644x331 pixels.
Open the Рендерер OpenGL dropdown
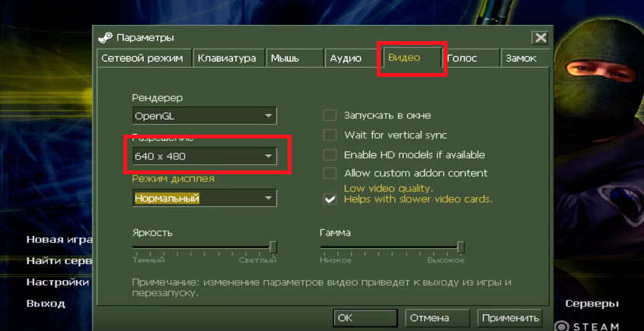click(x=204, y=116)
